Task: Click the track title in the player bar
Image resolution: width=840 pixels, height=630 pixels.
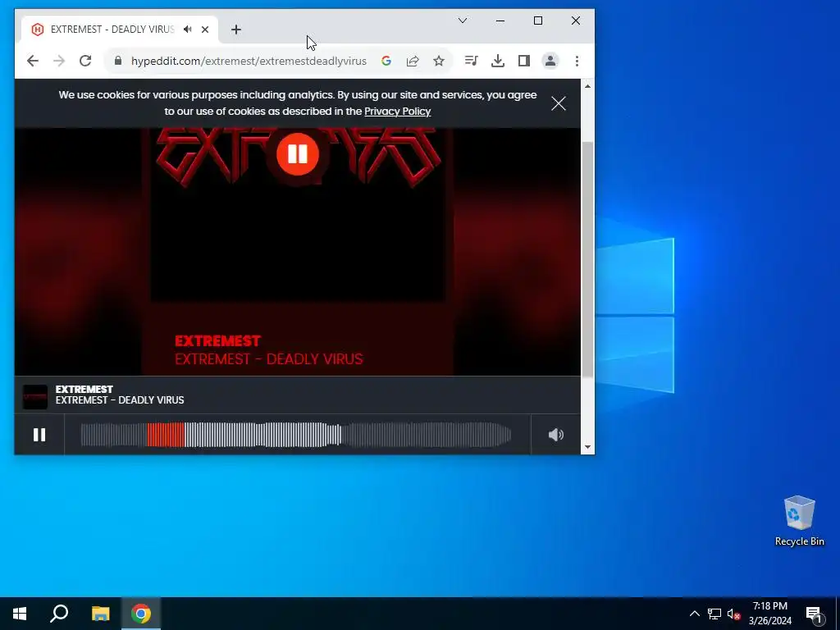Action: coord(120,400)
